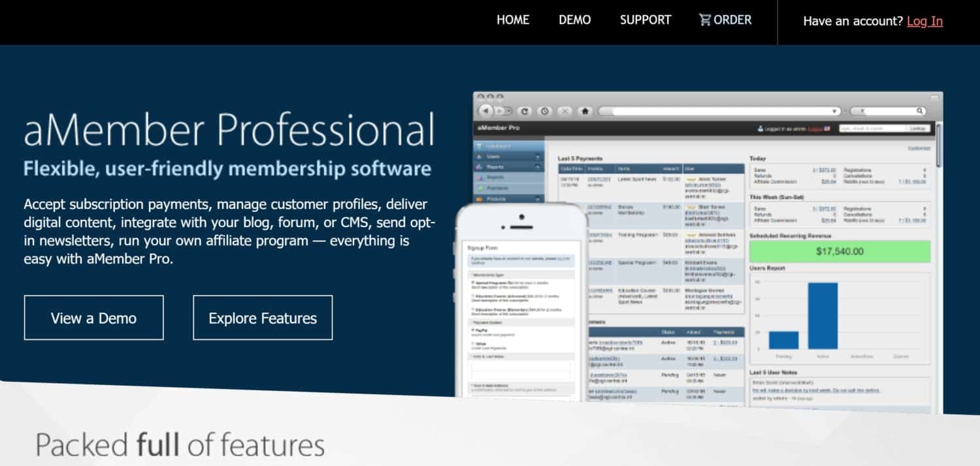The width and height of the screenshot is (980, 466).
Task: Click the 'aMember Pro' title in the mock admin
Action: tap(498, 128)
